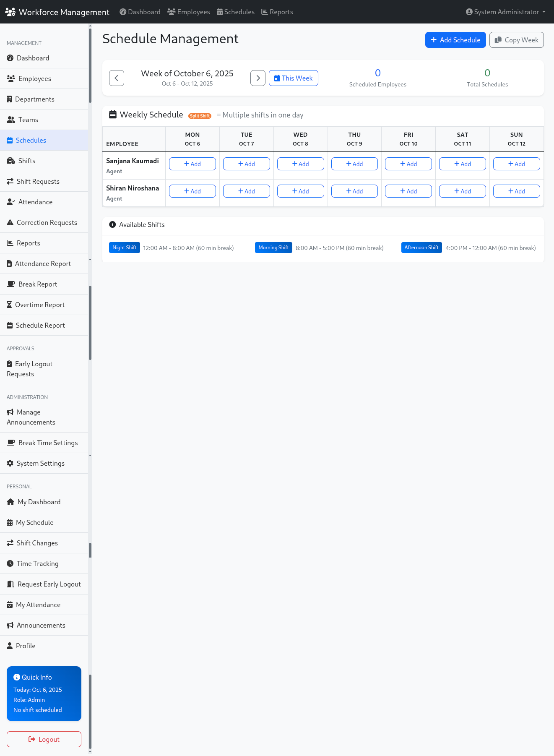This screenshot has width=554, height=756.
Task: Click the Copy Week button
Action: (x=517, y=40)
